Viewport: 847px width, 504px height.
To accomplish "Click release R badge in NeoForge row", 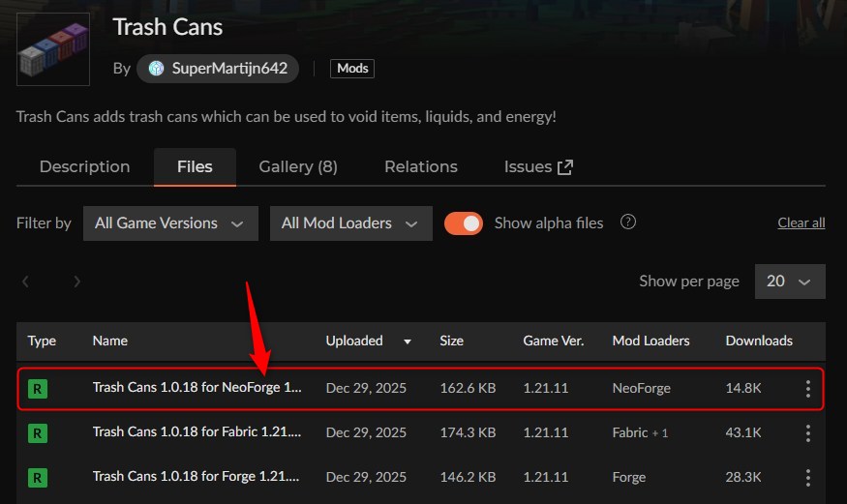I will tap(38, 389).
